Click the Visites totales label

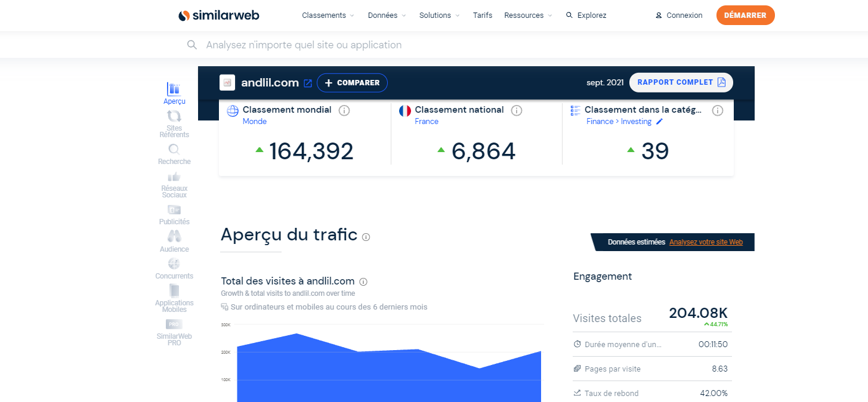coord(607,318)
